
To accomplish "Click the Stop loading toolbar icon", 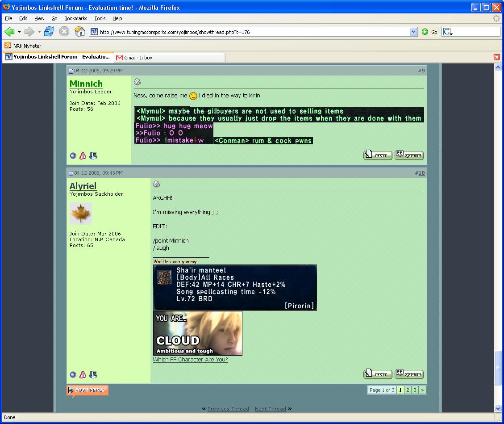I will [x=64, y=32].
